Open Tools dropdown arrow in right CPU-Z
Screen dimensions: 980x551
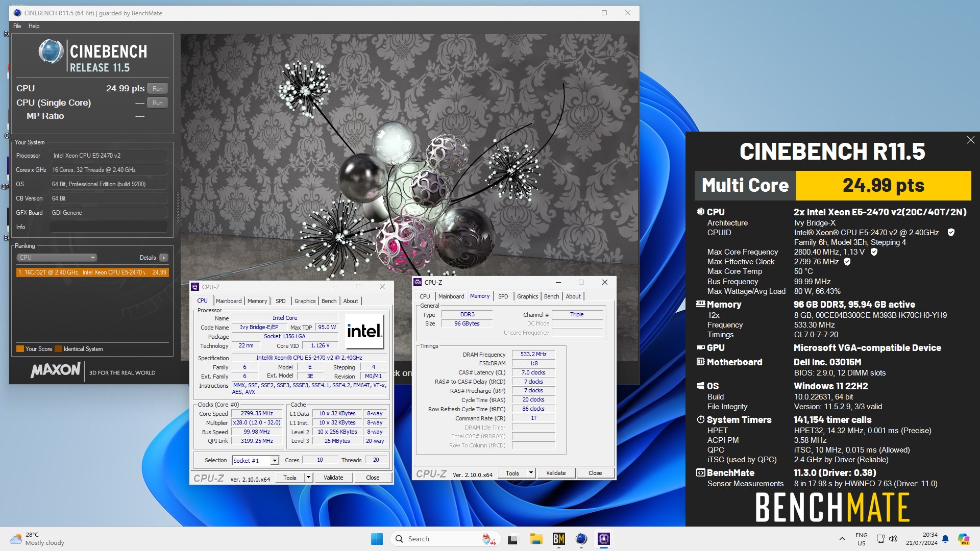tap(531, 473)
